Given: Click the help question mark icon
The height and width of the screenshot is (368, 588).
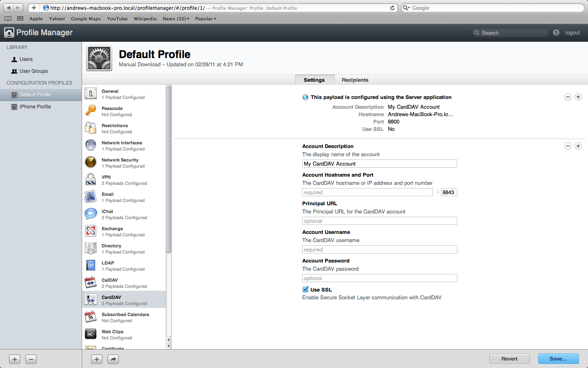Looking at the screenshot, I should [556, 33].
